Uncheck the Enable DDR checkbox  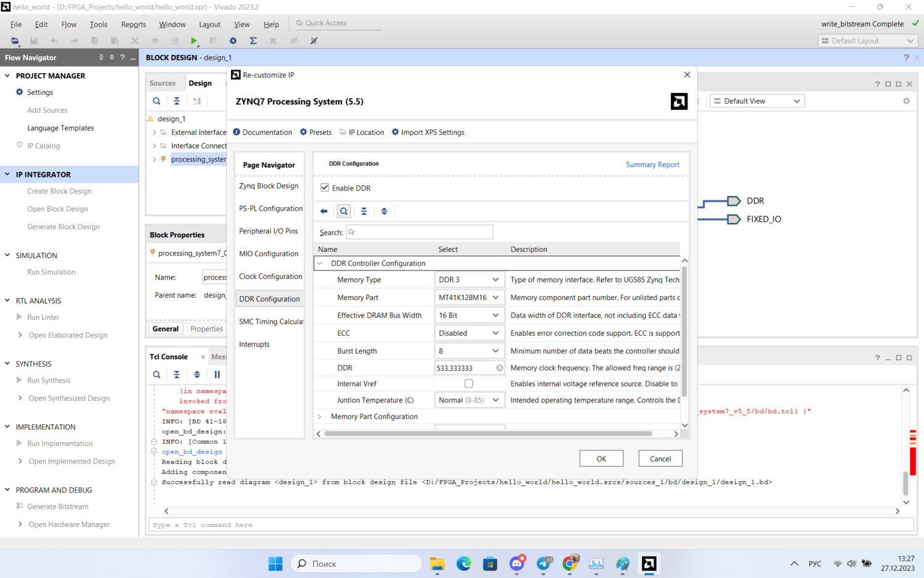coord(325,188)
